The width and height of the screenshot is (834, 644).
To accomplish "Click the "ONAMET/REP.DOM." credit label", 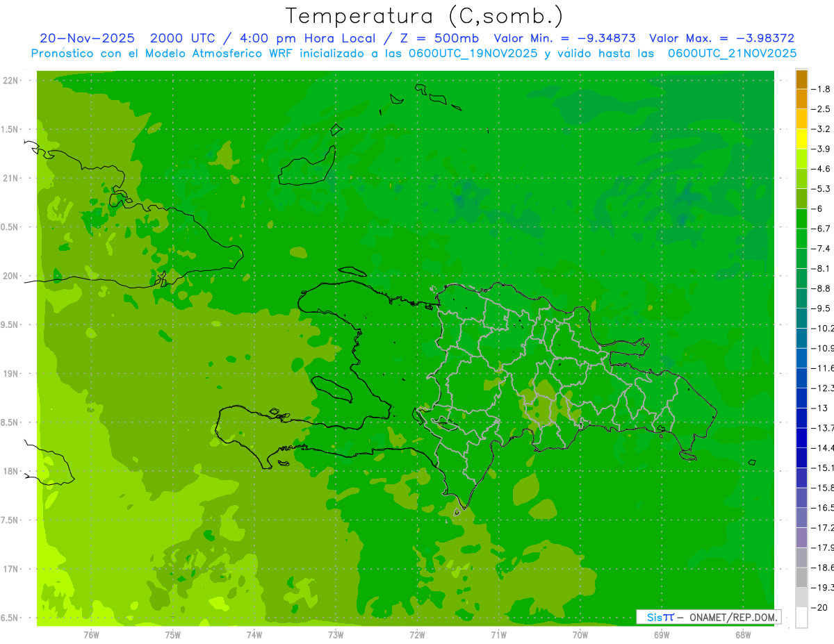I will pos(733,617).
